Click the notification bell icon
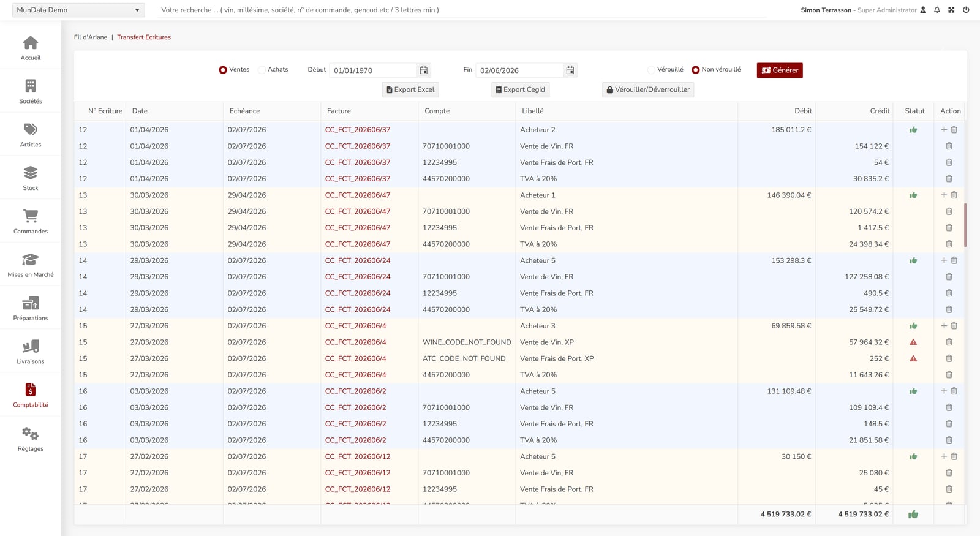The width and height of the screenshot is (980, 536). click(x=937, y=10)
